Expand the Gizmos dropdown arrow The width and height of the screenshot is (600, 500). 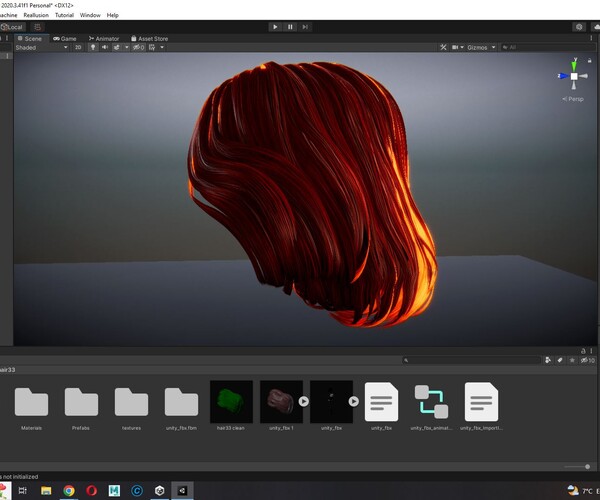(494, 47)
